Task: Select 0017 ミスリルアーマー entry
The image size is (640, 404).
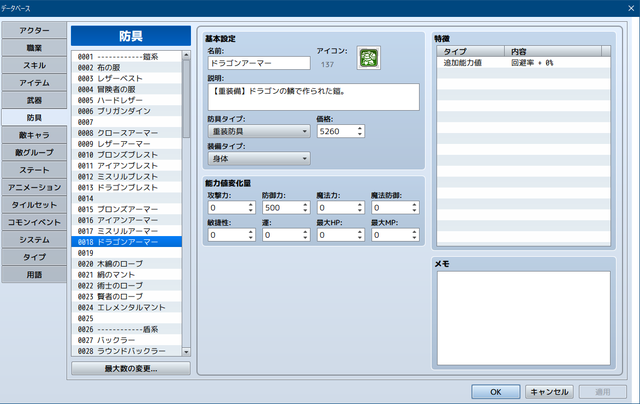Action: [127, 231]
